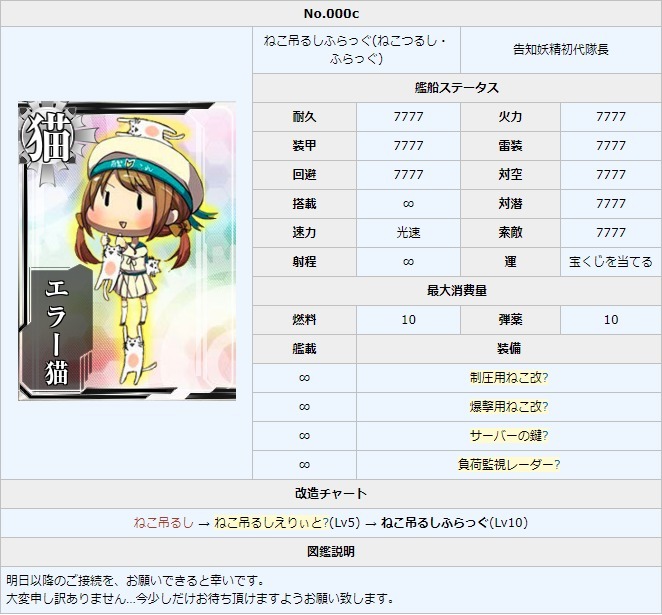
Task: Click the エラー猫 card image
Action: pyautogui.click(x=127, y=250)
